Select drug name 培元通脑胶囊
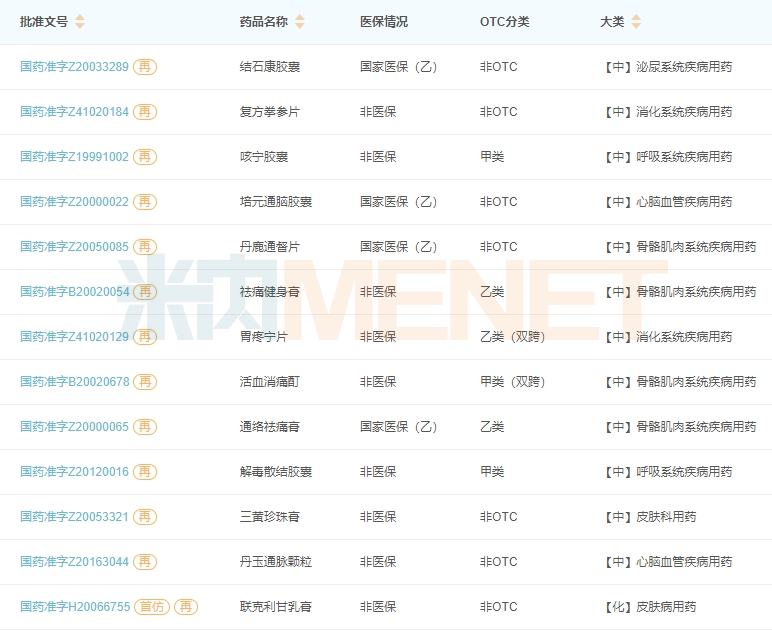The height and width of the screenshot is (634, 772). (276, 201)
